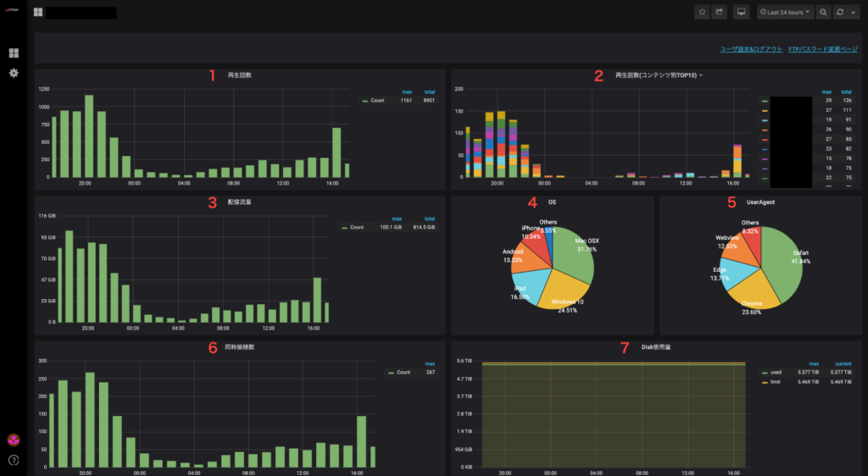Open the ユーザ設定&ログアウト link
This screenshot has height=476, width=868.
click(751, 50)
